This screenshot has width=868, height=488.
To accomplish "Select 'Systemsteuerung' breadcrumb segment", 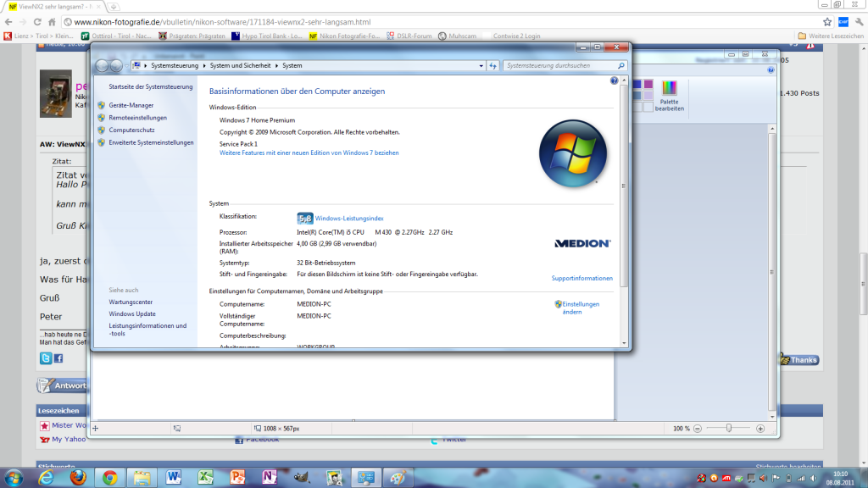I will (175, 66).
